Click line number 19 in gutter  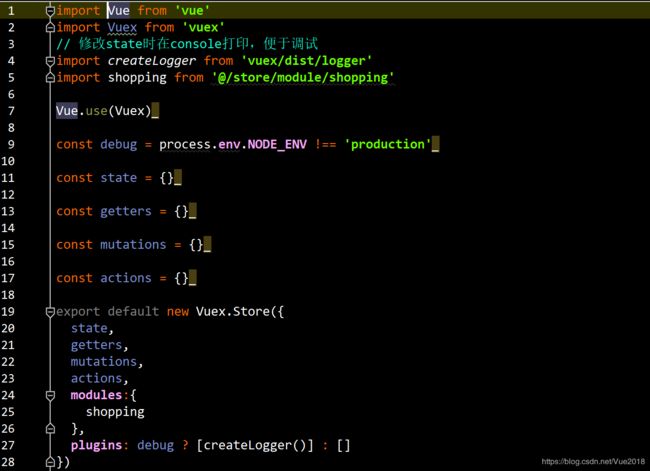pyautogui.click(x=8, y=311)
